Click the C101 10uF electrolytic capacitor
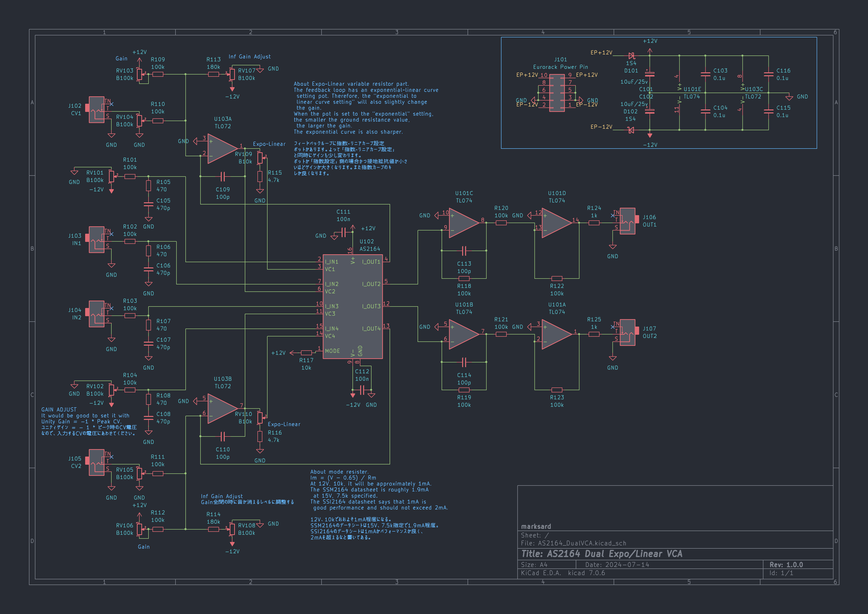The width and height of the screenshot is (868, 614). (649, 75)
